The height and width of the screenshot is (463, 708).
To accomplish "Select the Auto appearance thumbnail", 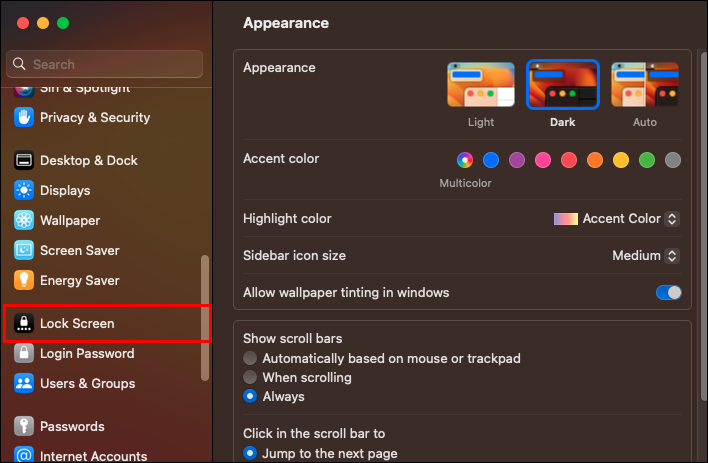I will pyautogui.click(x=645, y=85).
